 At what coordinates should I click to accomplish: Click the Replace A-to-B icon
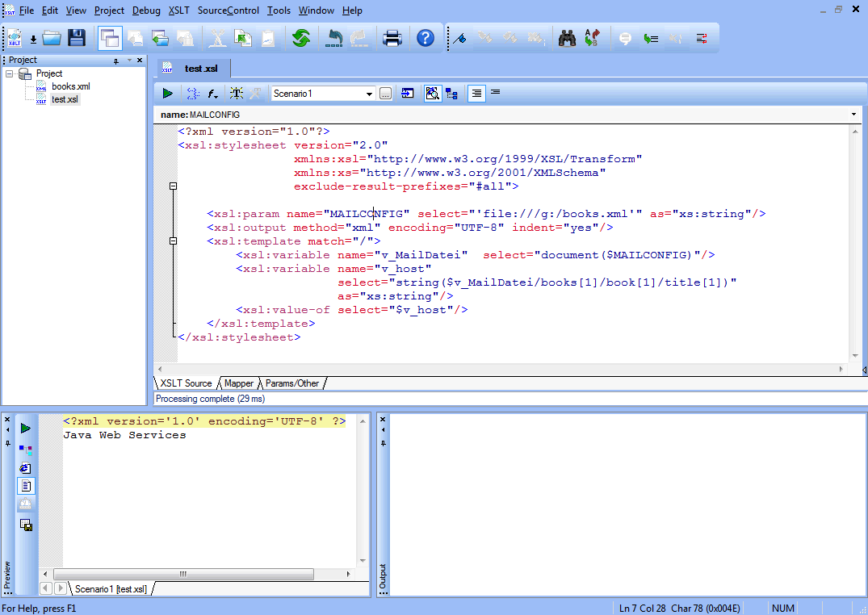coord(592,38)
